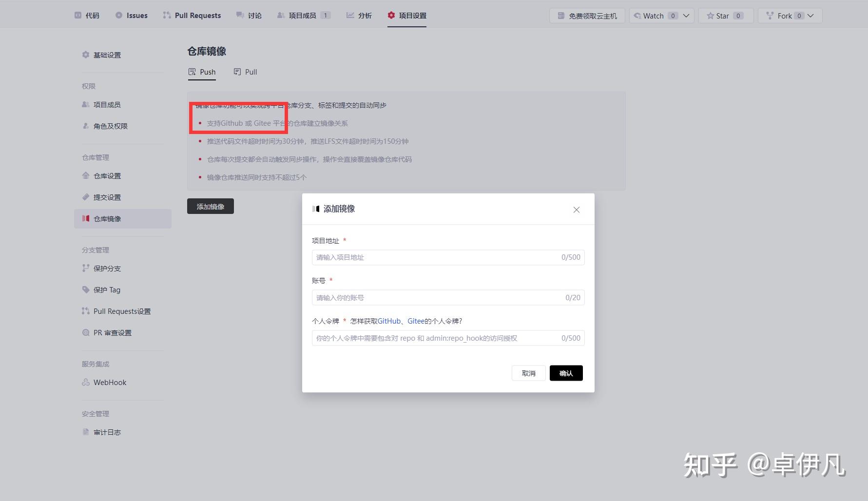Open the 代码 section via its icon

(x=77, y=15)
